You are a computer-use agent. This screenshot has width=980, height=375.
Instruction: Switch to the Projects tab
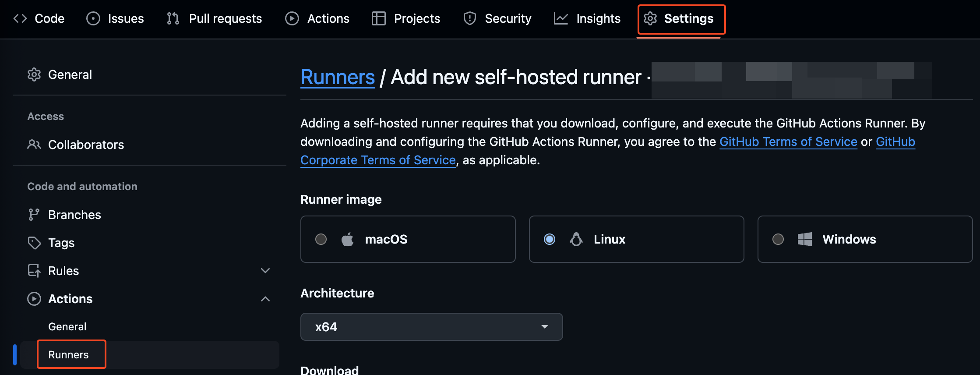[405, 18]
